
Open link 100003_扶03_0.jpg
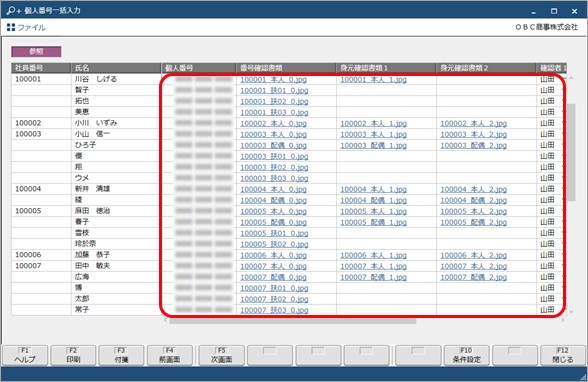(x=274, y=178)
